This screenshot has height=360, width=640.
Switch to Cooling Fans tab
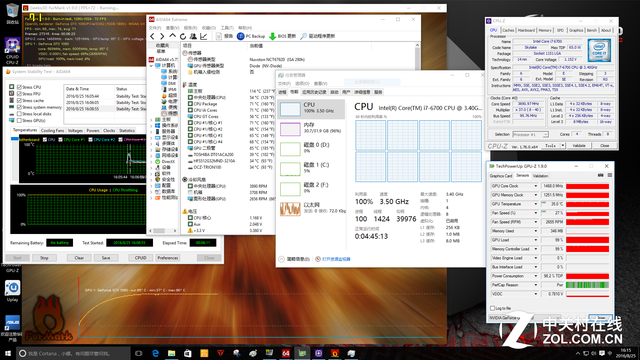point(53,131)
